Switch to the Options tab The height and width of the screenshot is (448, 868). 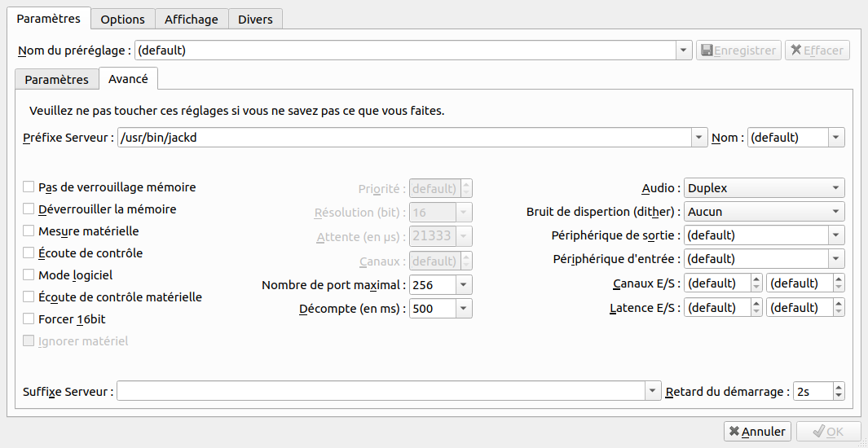122,19
